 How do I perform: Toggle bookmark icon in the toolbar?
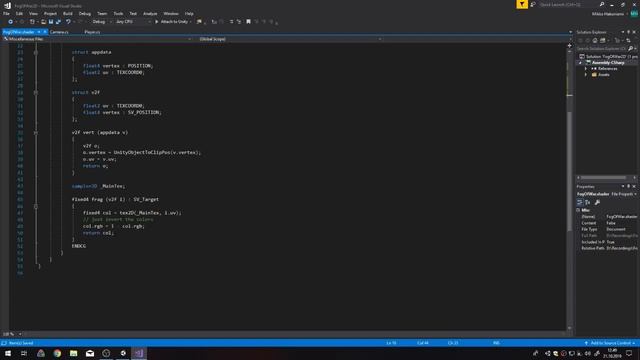(248, 22)
